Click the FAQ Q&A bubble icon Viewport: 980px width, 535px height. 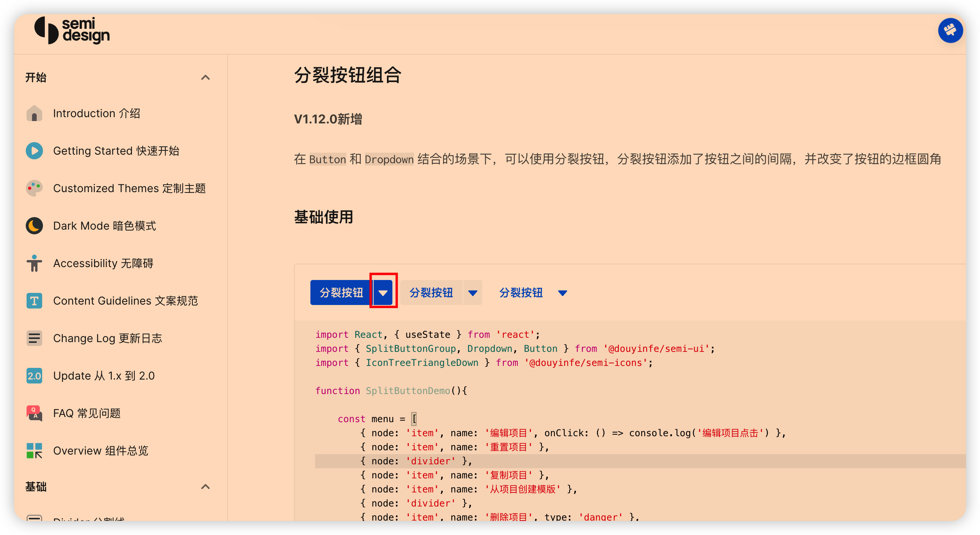34,413
